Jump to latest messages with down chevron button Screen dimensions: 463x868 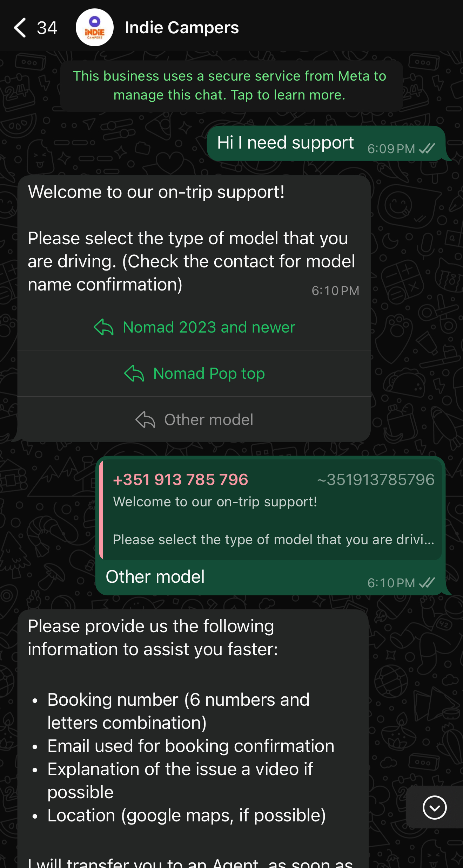(x=435, y=807)
